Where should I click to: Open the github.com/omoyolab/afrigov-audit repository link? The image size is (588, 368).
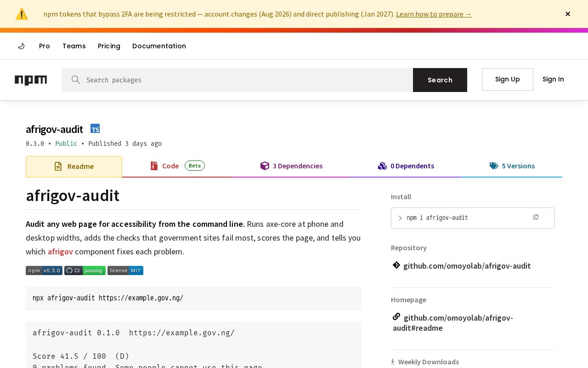467,266
